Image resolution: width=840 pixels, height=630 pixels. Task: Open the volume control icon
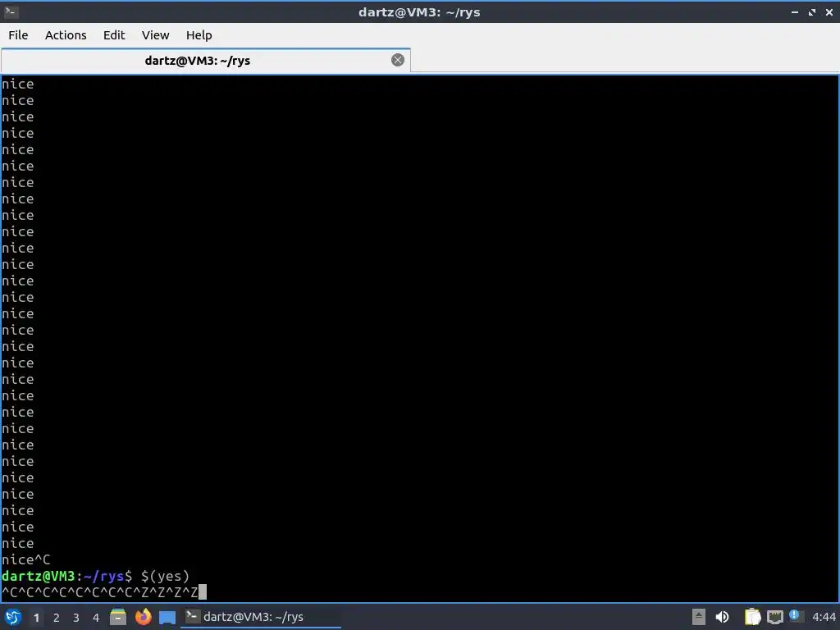[x=722, y=617]
